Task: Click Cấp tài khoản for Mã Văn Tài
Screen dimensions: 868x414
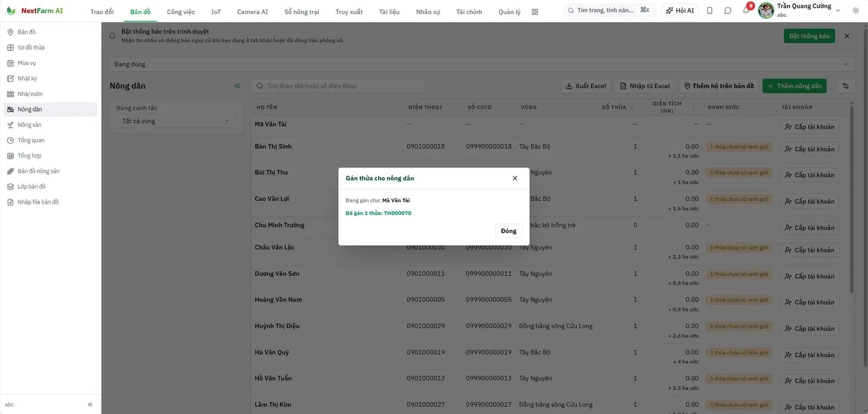Action: (809, 127)
